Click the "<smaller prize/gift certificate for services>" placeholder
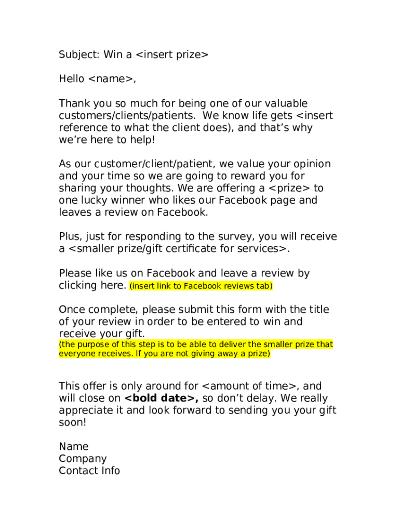The image size is (400, 532). pyautogui.click(x=178, y=249)
